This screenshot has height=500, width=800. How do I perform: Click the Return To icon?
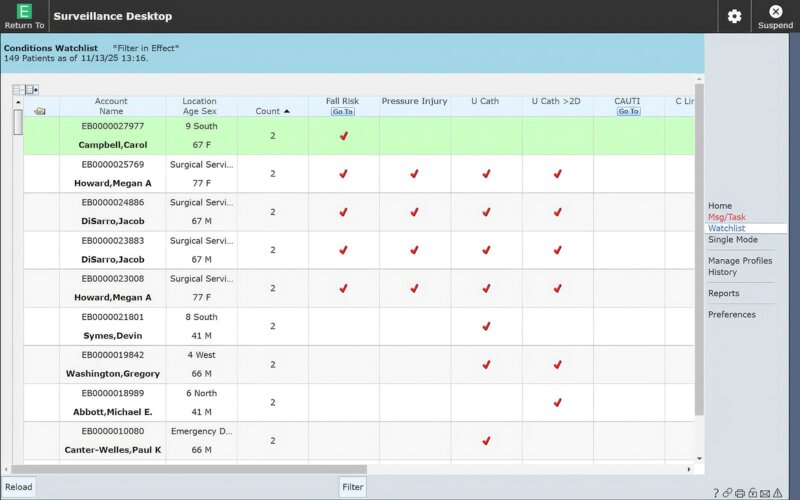24,12
